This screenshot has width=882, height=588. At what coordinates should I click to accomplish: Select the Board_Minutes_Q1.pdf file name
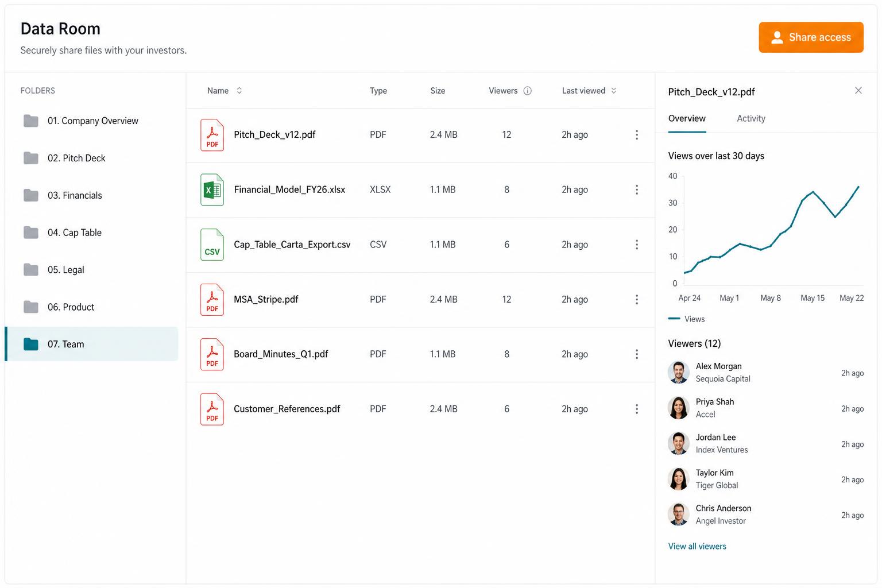coord(281,354)
